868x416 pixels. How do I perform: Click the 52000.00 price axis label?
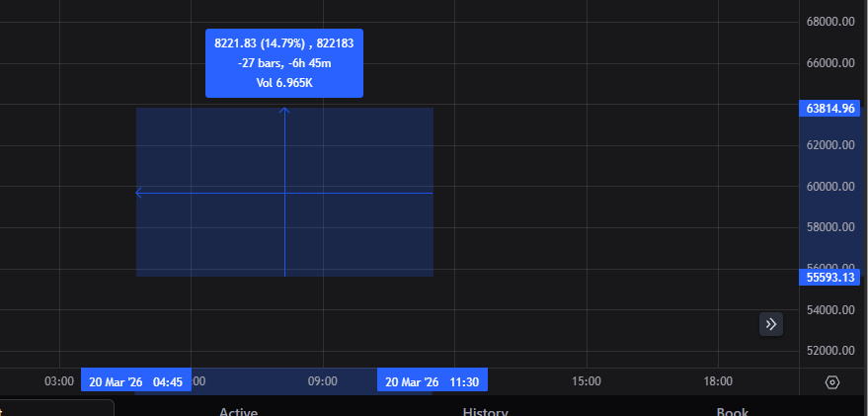point(829,351)
